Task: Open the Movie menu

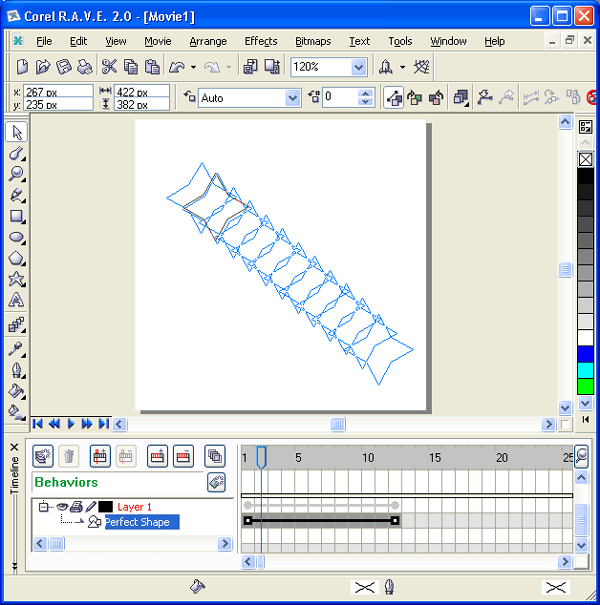Action: click(x=158, y=41)
